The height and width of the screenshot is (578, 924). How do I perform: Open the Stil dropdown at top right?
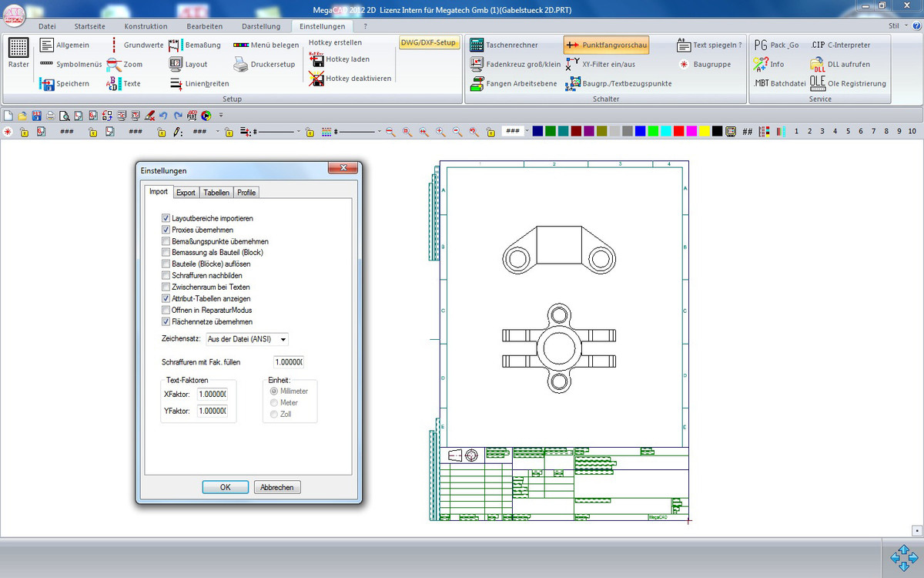pos(897,25)
